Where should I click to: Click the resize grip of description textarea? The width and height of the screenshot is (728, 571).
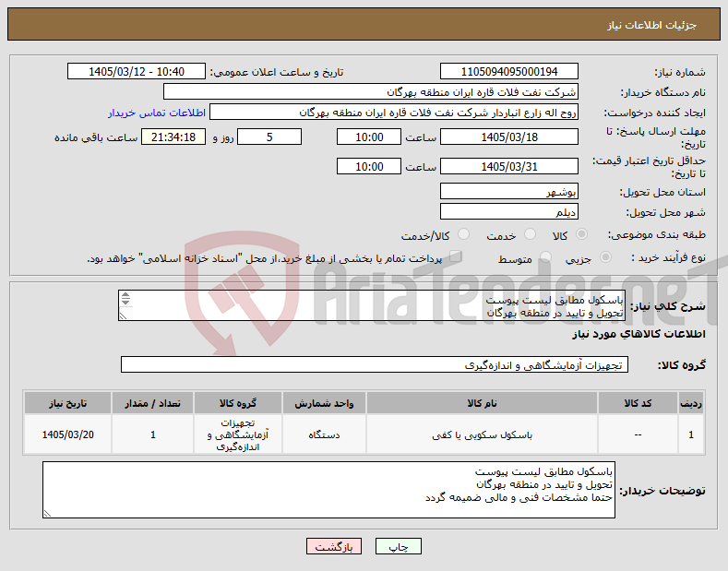click(x=123, y=316)
